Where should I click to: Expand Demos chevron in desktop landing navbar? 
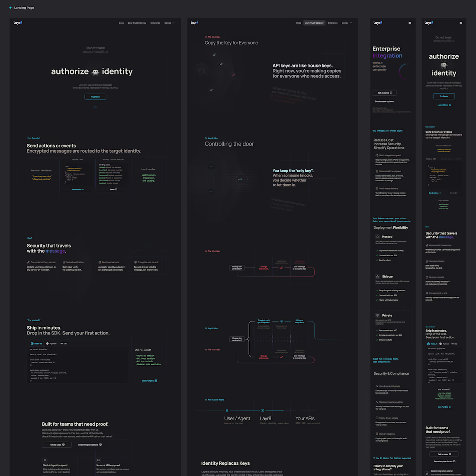174,23
